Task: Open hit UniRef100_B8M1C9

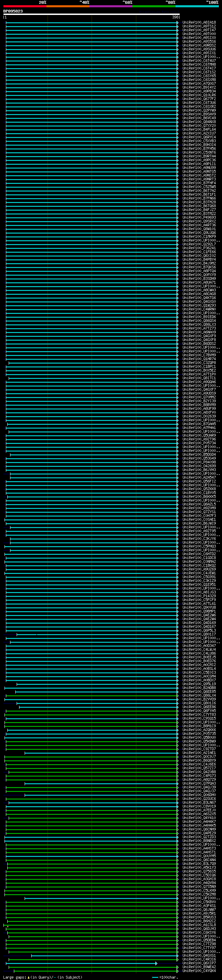Action: point(199,726)
